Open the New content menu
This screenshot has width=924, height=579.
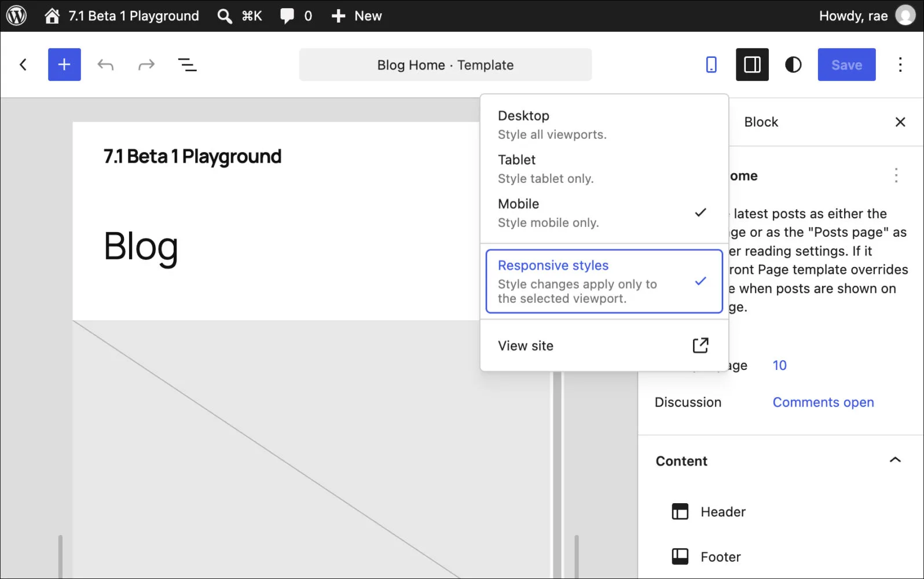(357, 16)
